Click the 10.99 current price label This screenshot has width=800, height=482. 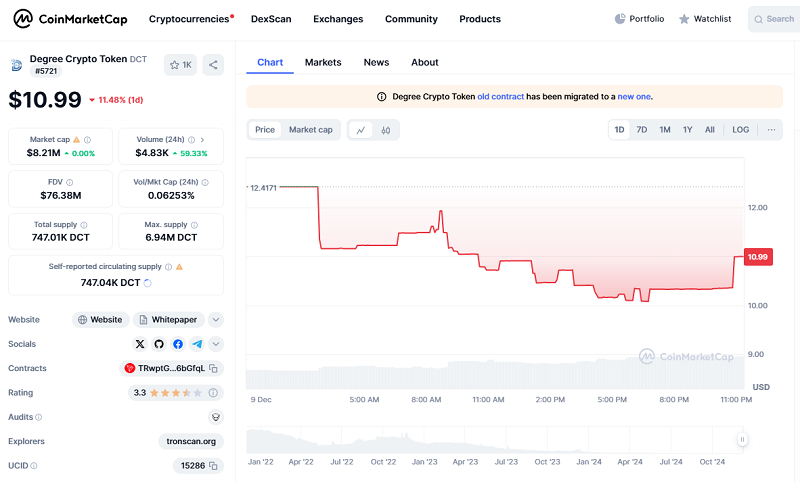(758, 257)
